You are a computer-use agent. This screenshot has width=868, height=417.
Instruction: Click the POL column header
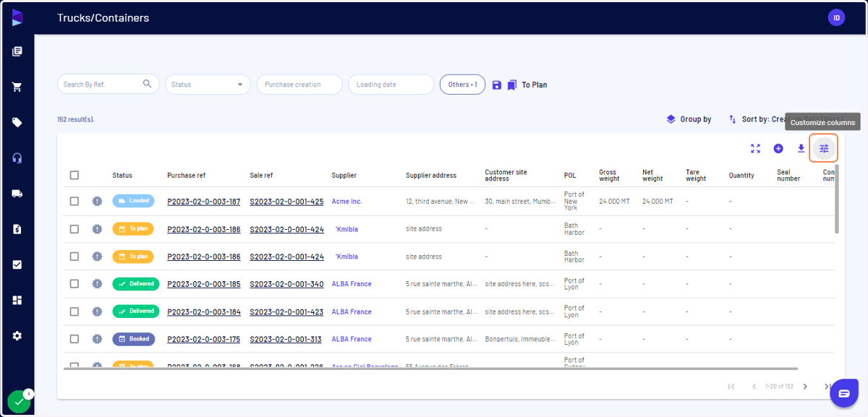tap(570, 175)
